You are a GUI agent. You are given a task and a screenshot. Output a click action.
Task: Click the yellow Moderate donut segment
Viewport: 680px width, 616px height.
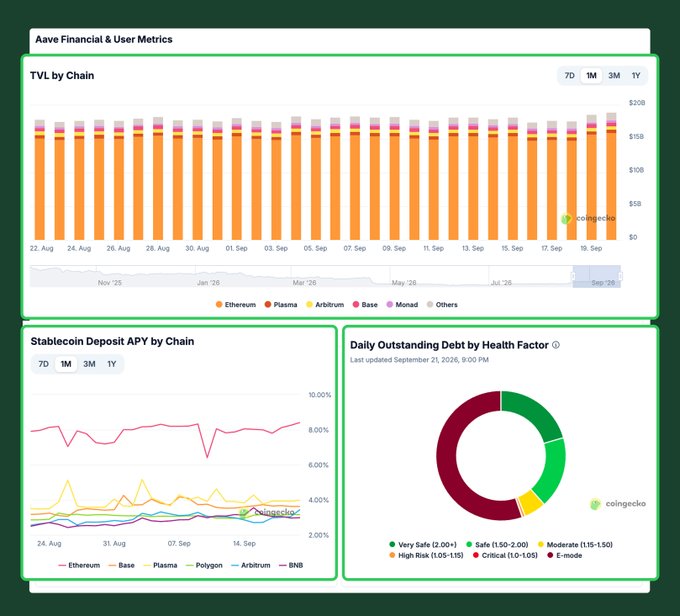(531, 502)
